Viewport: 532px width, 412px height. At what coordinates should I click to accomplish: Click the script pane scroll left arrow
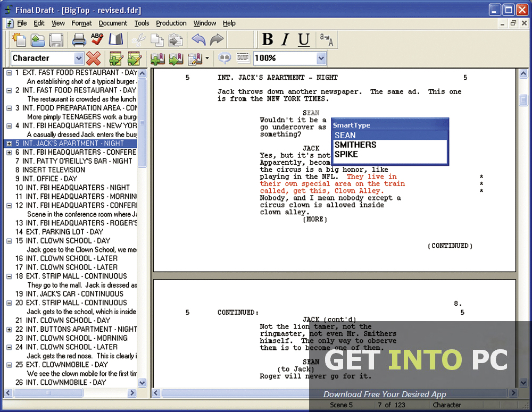pyautogui.click(x=156, y=393)
